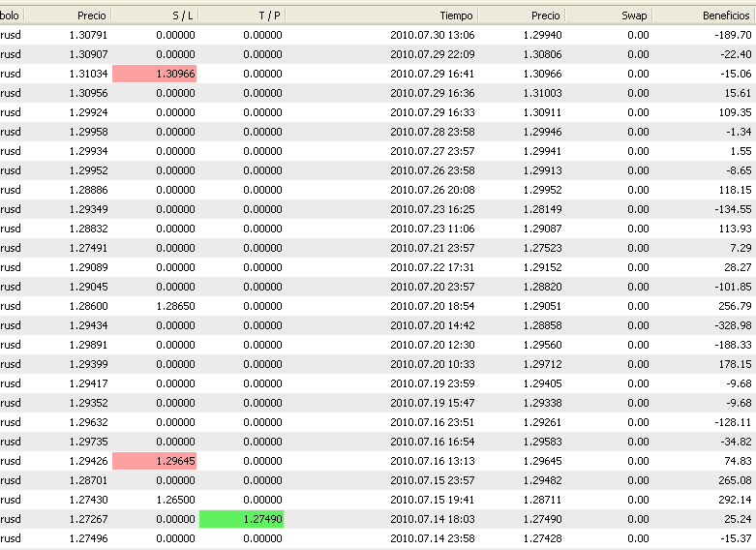Screen dimensions: 756x550
Task: Click the close price 1.28149
Action: coord(542,209)
